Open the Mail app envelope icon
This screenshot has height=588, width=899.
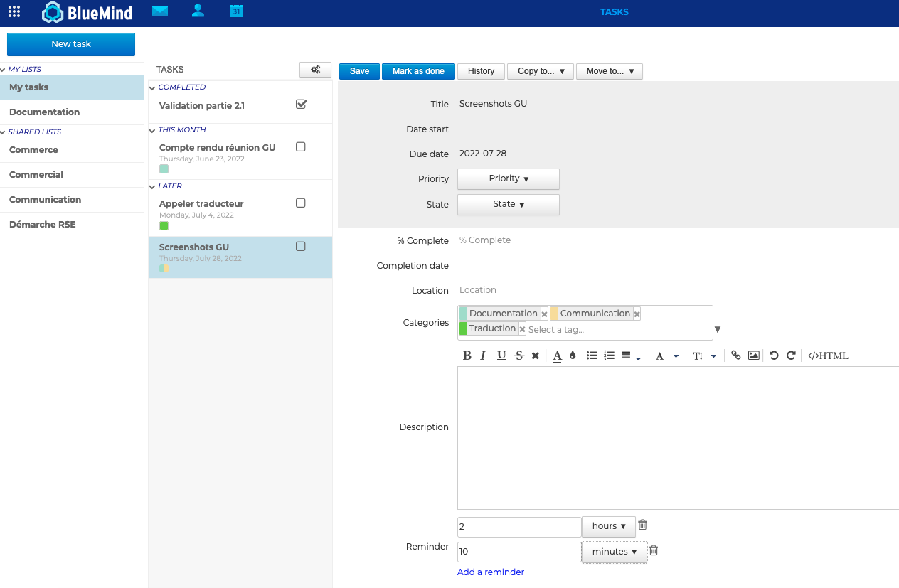tap(160, 11)
